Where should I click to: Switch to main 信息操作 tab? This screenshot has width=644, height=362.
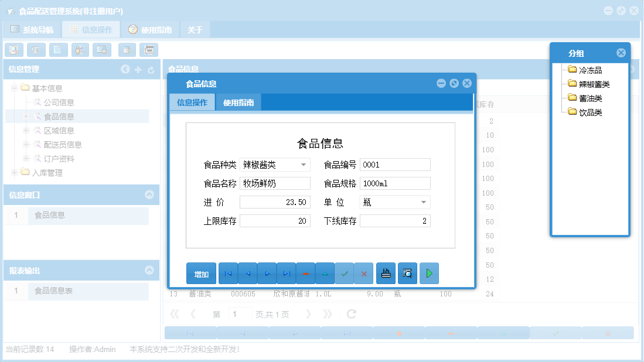91,29
